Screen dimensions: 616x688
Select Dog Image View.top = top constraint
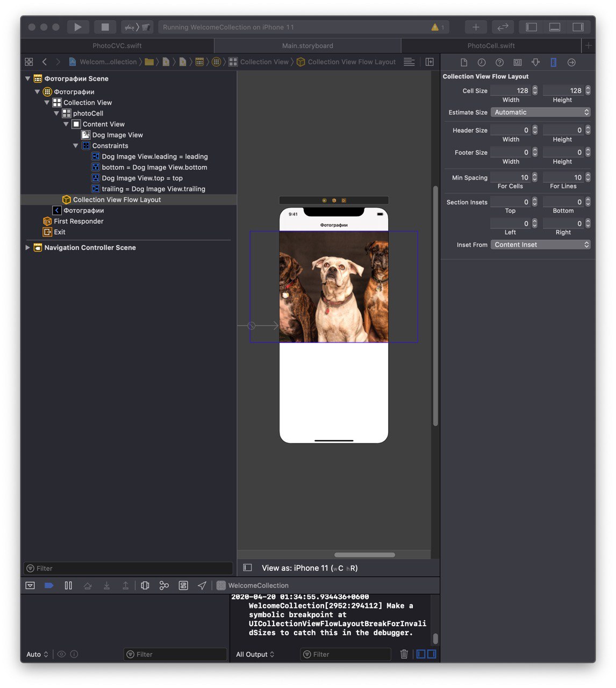[142, 178]
